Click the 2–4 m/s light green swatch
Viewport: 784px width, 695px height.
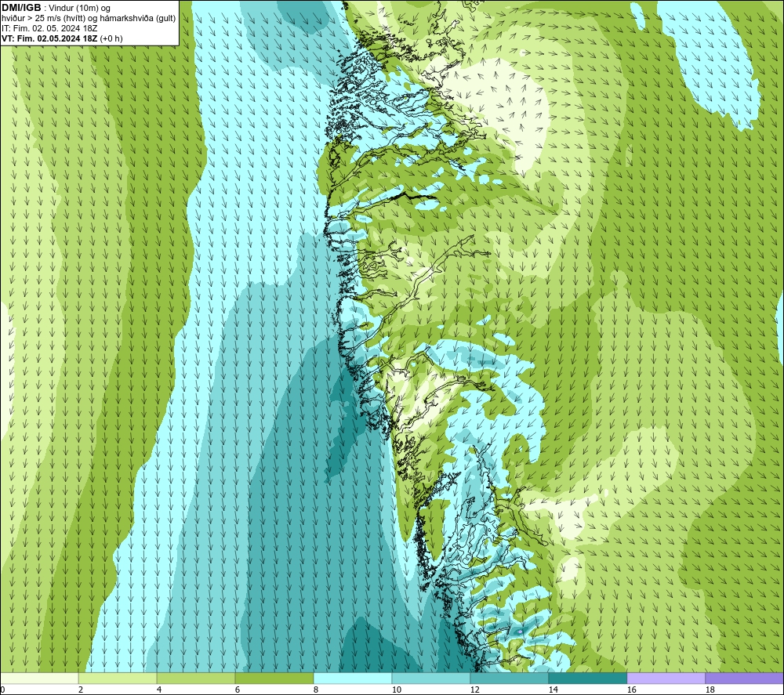point(118,678)
